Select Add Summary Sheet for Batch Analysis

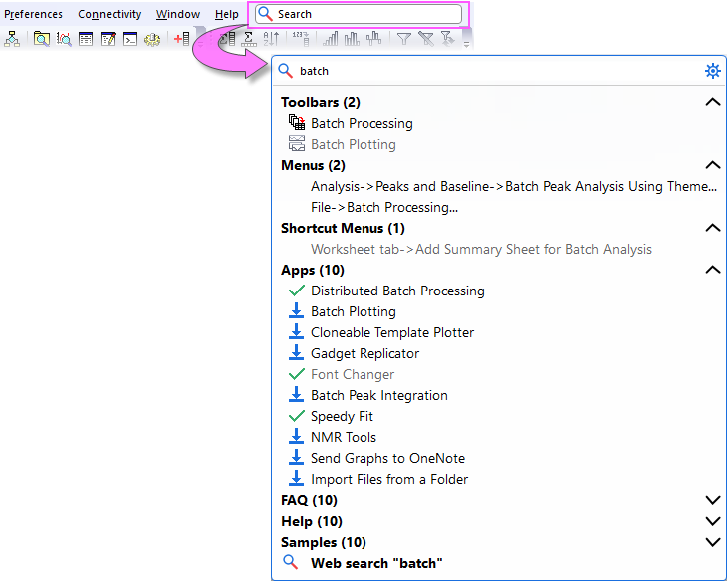tap(481, 249)
